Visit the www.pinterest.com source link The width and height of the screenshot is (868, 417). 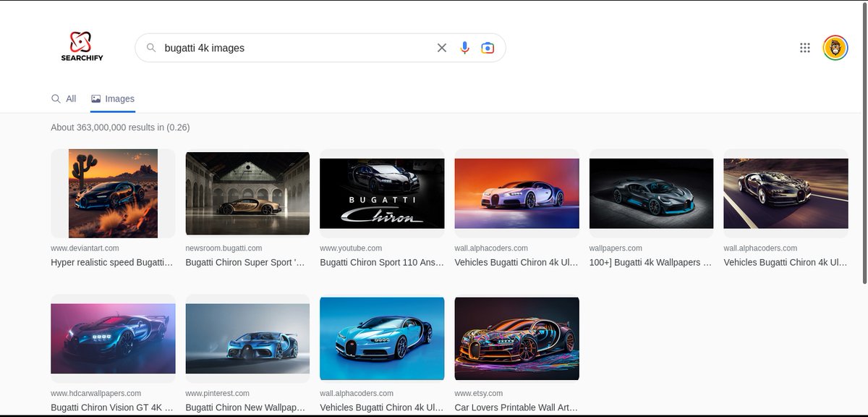[x=217, y=393]
